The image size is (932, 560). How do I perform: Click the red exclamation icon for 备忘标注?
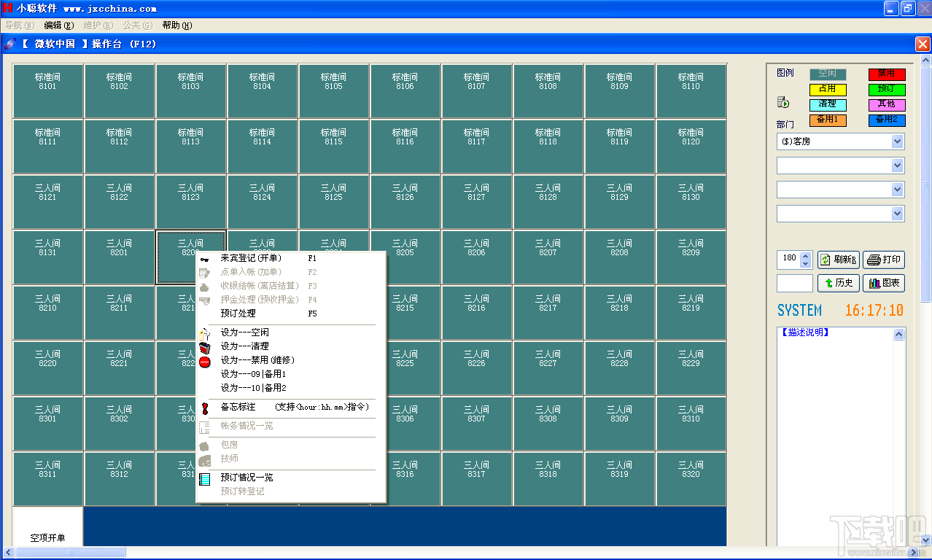tap(204, 408)
